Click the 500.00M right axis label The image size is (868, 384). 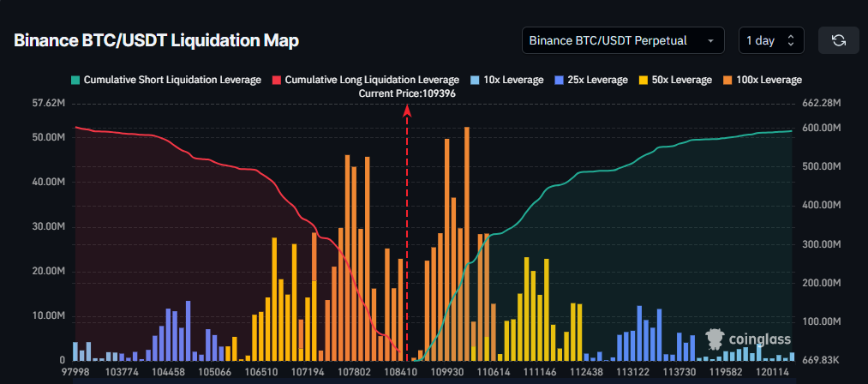point(820,167)
